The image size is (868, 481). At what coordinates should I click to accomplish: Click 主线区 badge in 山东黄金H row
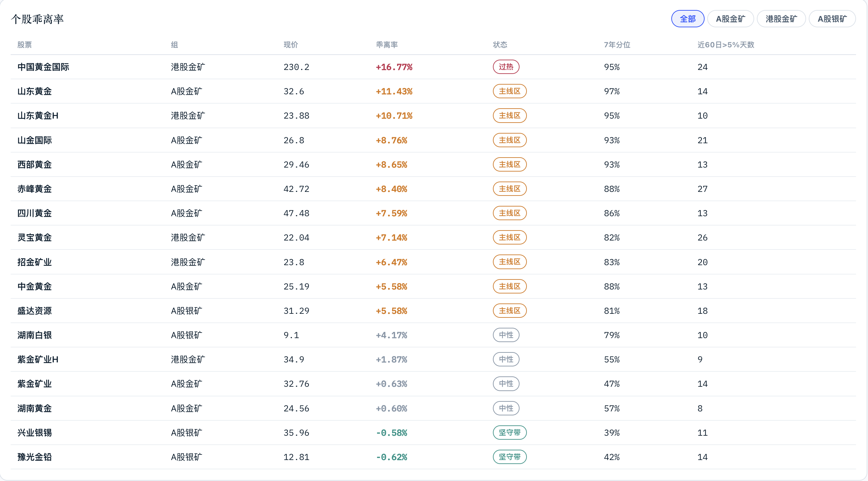tap(510, 116)
